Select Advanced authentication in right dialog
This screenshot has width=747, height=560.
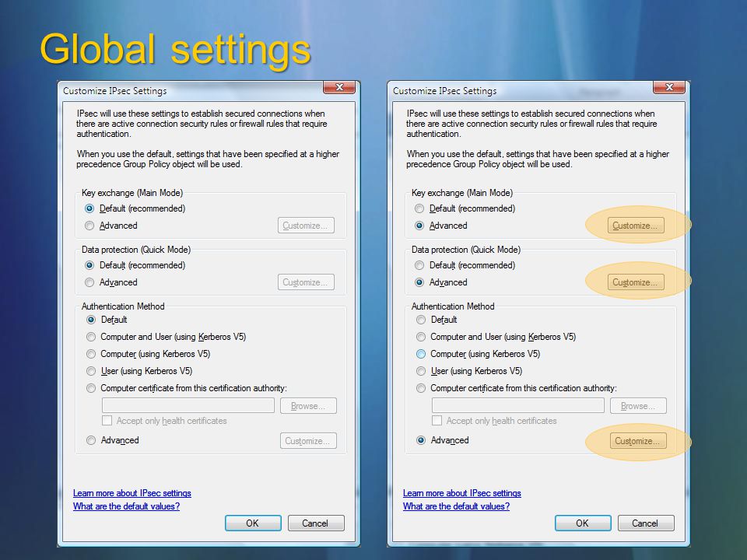coord(421,440)
